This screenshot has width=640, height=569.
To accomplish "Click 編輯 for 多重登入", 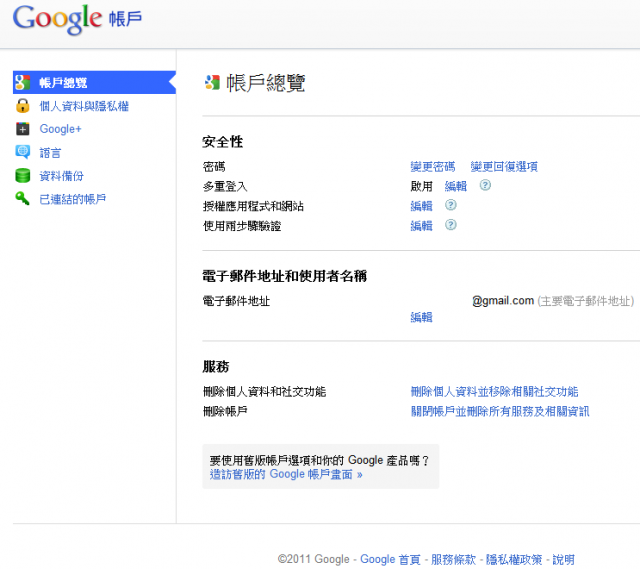I will pyautogui.click(x=456, y=186).
